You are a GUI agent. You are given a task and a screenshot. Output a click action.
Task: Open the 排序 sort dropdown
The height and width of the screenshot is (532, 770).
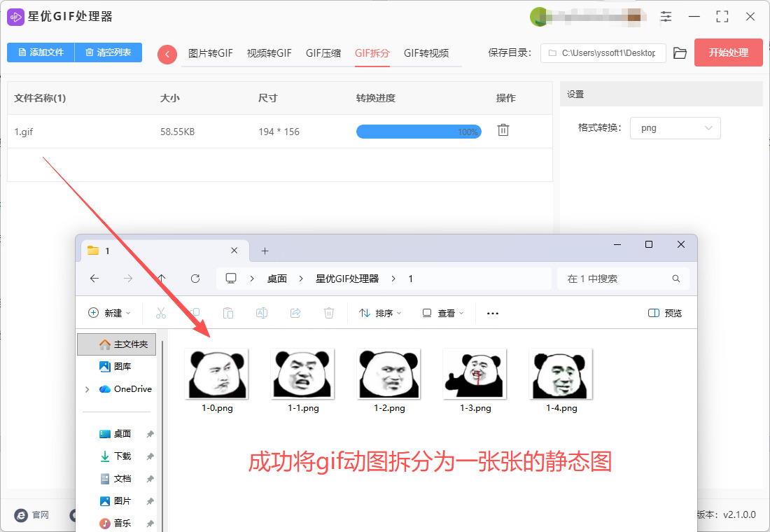[x=380, y=313]
